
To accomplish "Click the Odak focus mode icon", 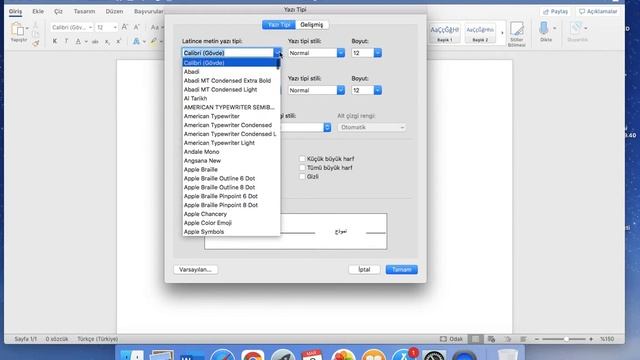I will pos(443,339).
